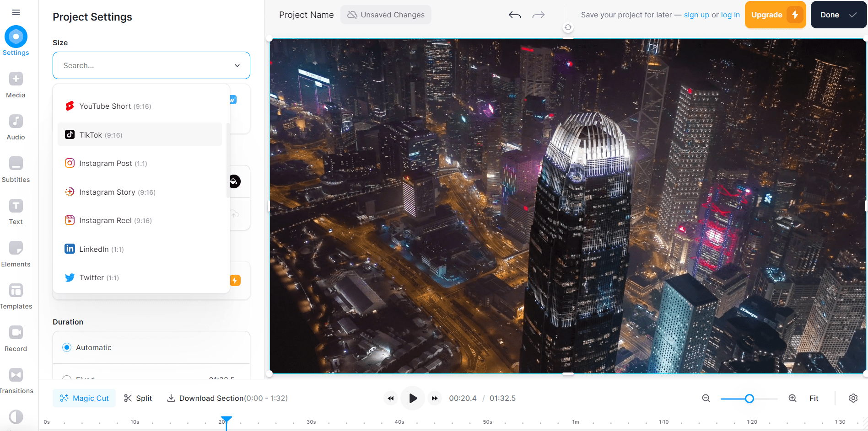Click the Upgrade button
Screen dimensions: 868x431
coord(775,15)
